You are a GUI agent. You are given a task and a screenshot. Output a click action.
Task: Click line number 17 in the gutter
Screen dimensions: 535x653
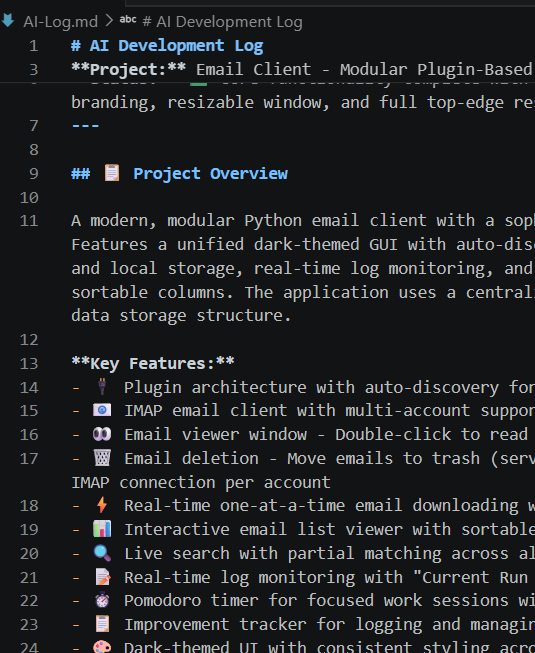pos(29,459)
